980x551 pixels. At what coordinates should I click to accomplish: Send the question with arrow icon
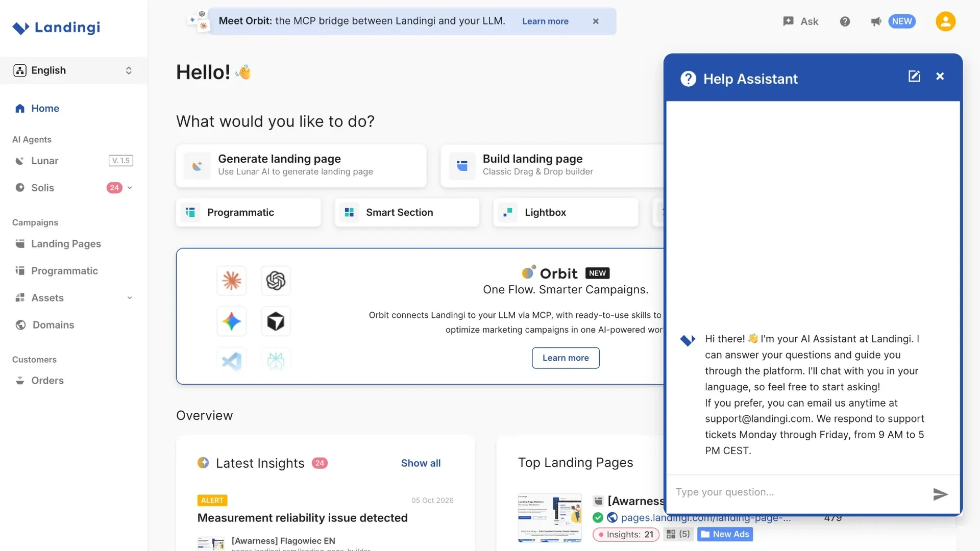pos(940,494)
